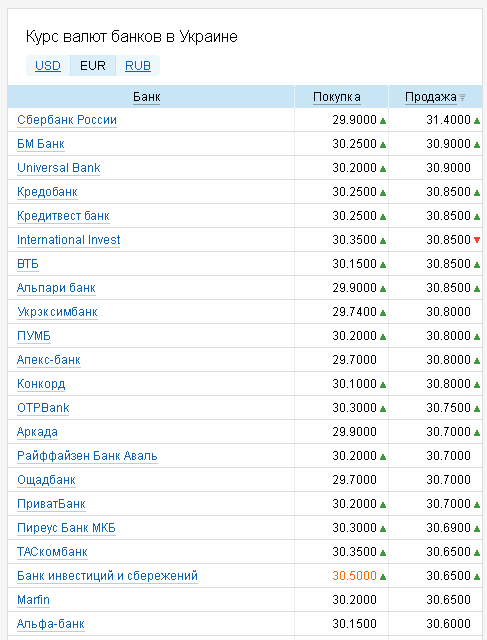Click green arrow beside 30.5000 purchase rate
The height and width of the screenshot is (640, 487).
382,576
